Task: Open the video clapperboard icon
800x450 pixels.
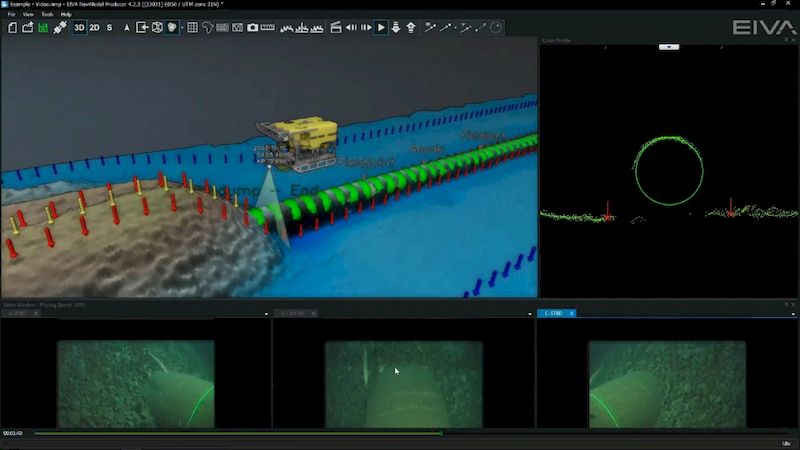Action: [336, 28]
